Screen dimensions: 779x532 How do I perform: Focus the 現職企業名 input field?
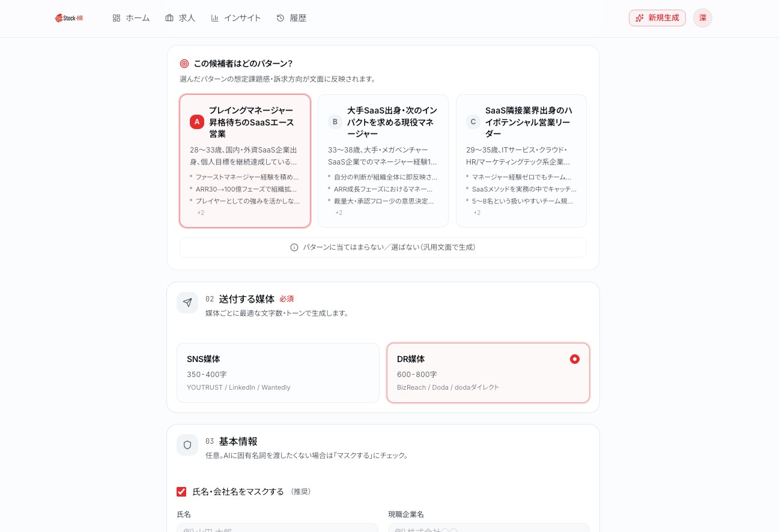point(489,528)
